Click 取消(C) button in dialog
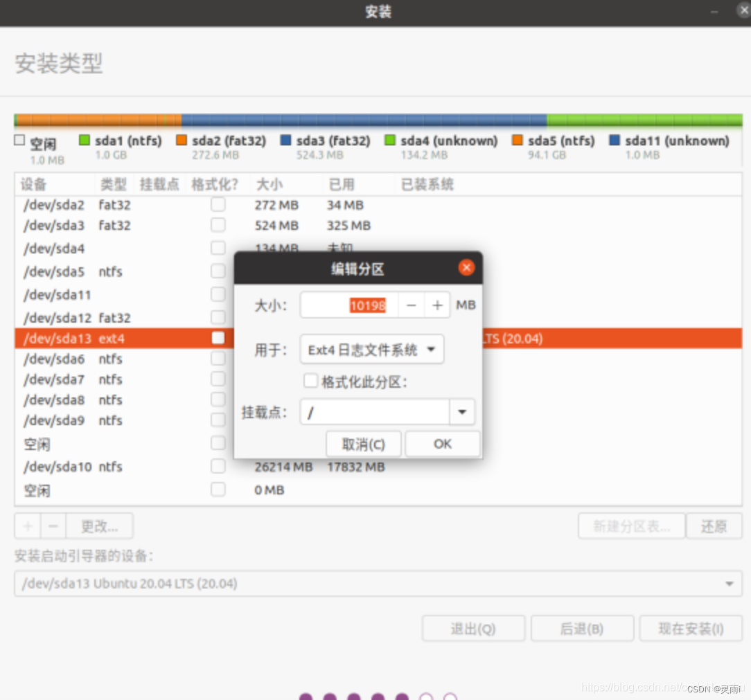 click(363, 444)
